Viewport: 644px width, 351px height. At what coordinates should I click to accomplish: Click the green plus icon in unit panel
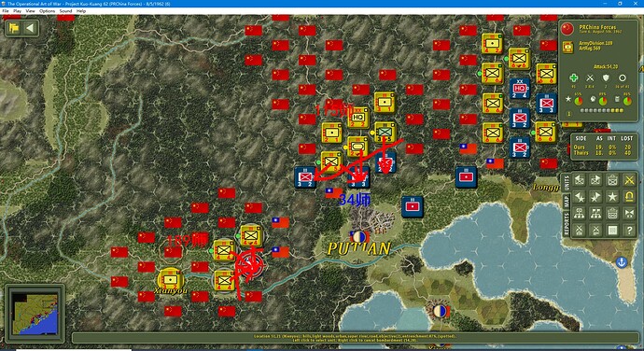pyautogui.click(x=573, y=77)
